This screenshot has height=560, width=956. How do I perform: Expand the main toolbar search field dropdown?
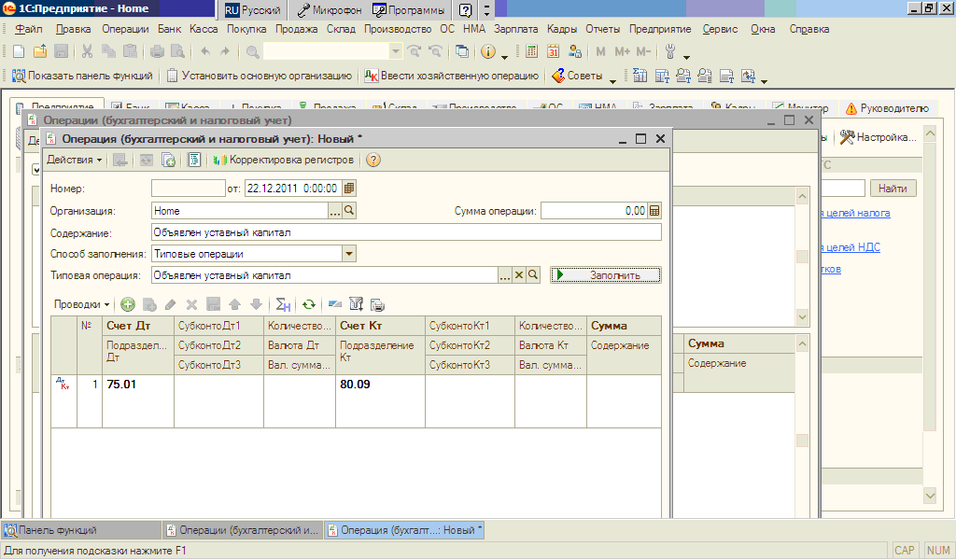[x=396, y=51]
